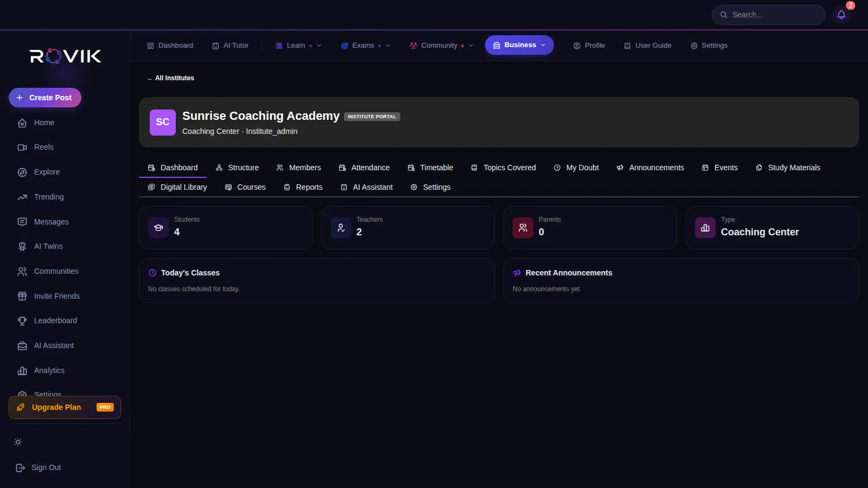
Task: Click the Upgrade Plan button
Action: pos(65,407)
